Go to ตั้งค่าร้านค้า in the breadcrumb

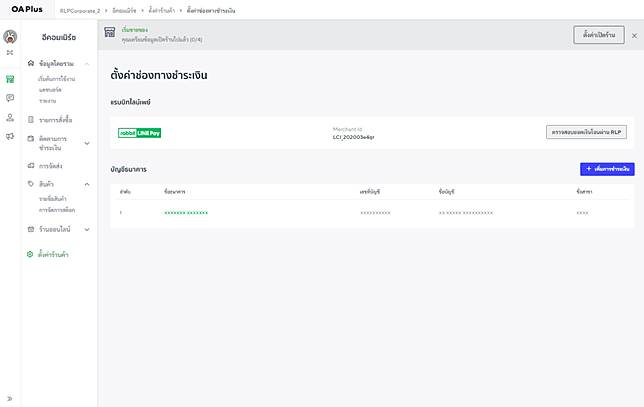(161, 11)
